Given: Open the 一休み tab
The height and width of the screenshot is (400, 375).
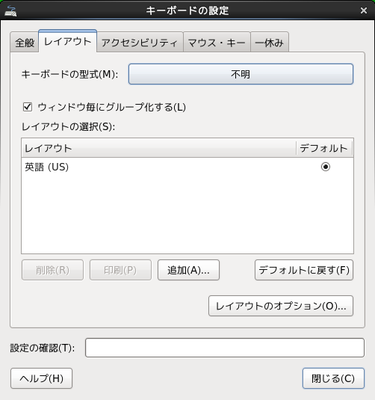Looking at the screenshot, I should [269, 43].
